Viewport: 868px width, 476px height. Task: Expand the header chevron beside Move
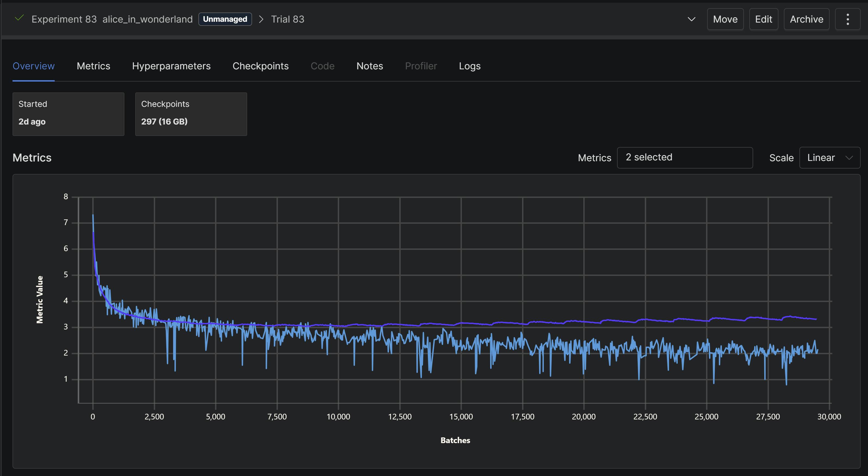point(691,19)
